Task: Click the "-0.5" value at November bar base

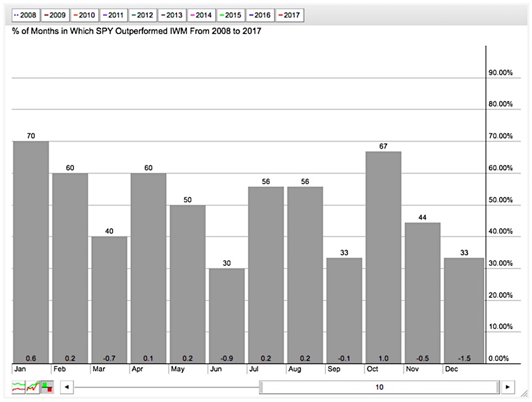Action: click(x=423, y=358)
